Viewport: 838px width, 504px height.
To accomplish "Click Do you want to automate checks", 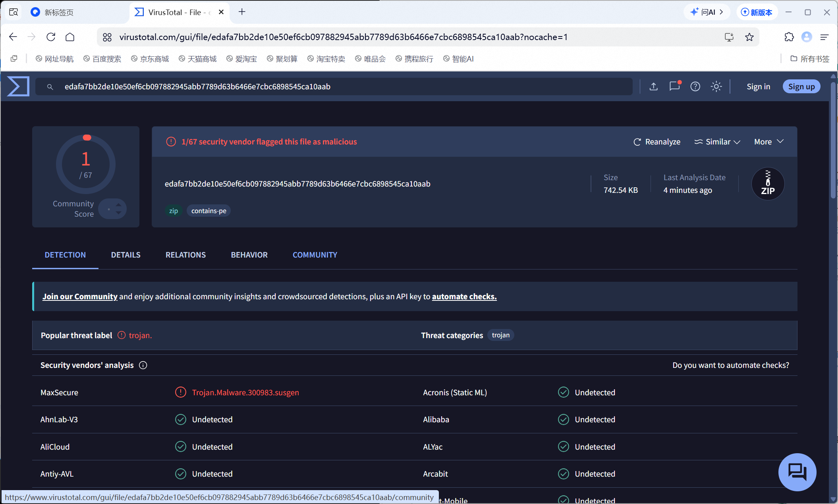I will 731,365.
